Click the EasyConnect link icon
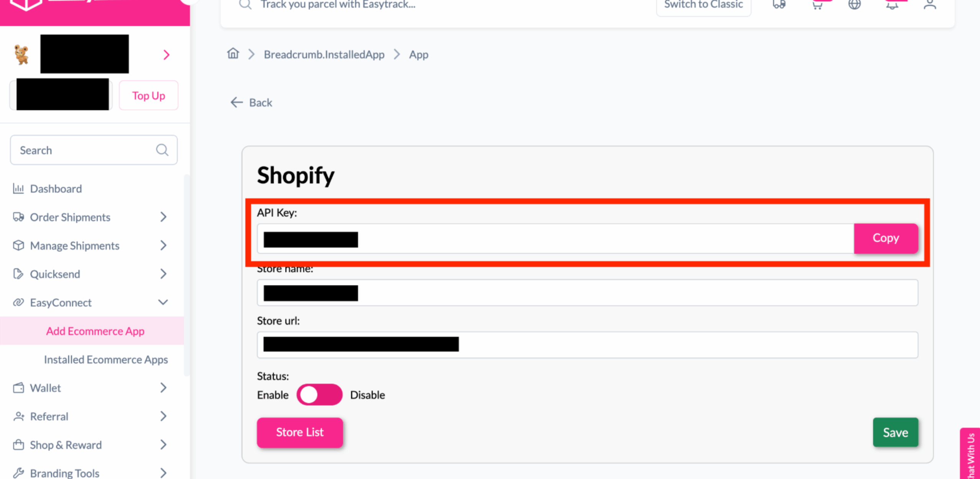Image resolution: width=980 pixels, height=479 pixels. coord(18,302)
